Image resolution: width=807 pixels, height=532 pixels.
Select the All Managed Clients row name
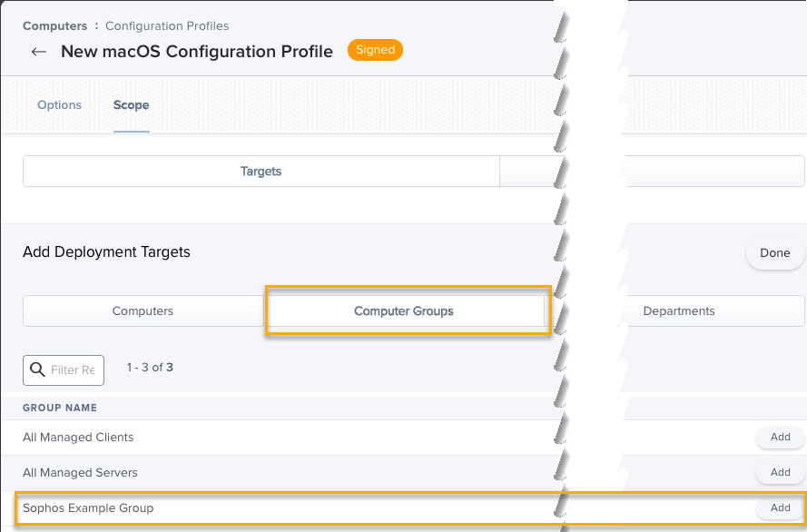(x=78, y=438)
